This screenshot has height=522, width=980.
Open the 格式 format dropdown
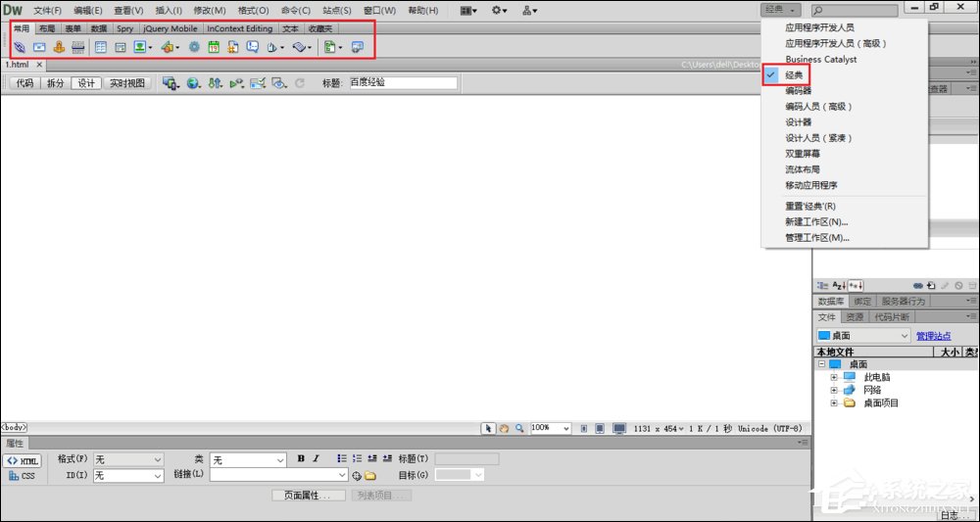point(128,459)
